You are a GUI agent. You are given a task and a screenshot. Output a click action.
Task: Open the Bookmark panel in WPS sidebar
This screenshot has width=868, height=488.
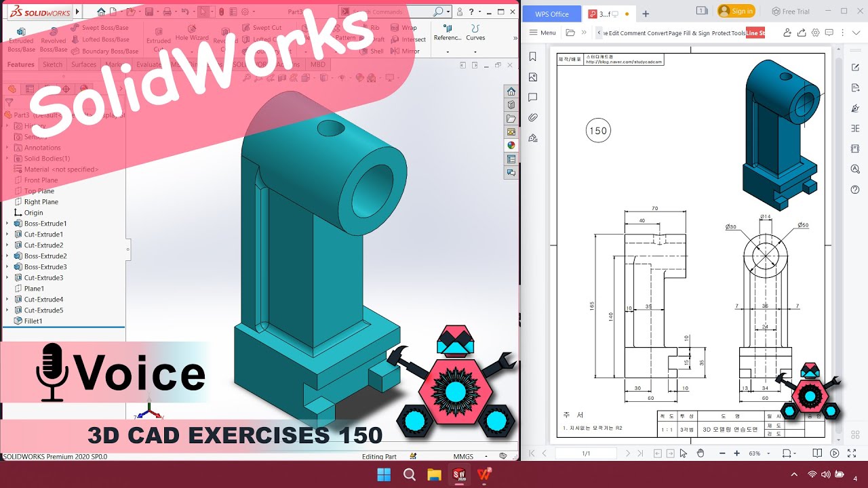533,57
